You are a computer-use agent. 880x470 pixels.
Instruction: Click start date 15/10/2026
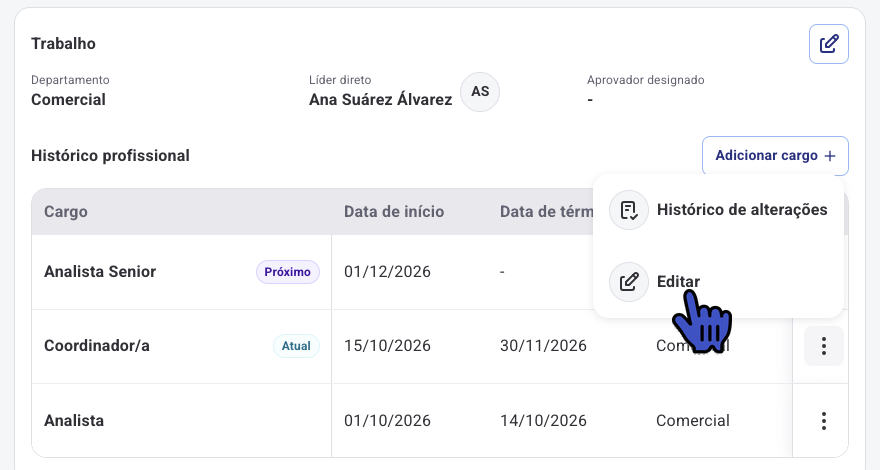(387, 346)
